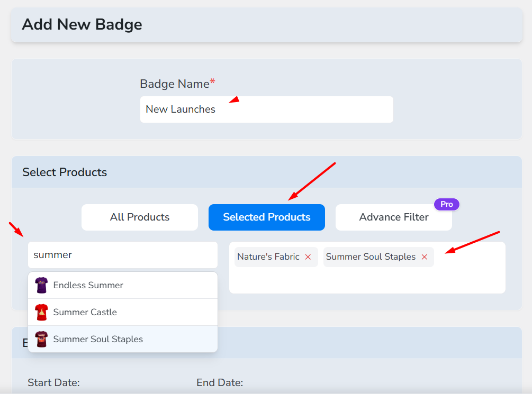Activate the Selected Products option
The width and height of the screenshot is (532, 394).
(266, 217)
